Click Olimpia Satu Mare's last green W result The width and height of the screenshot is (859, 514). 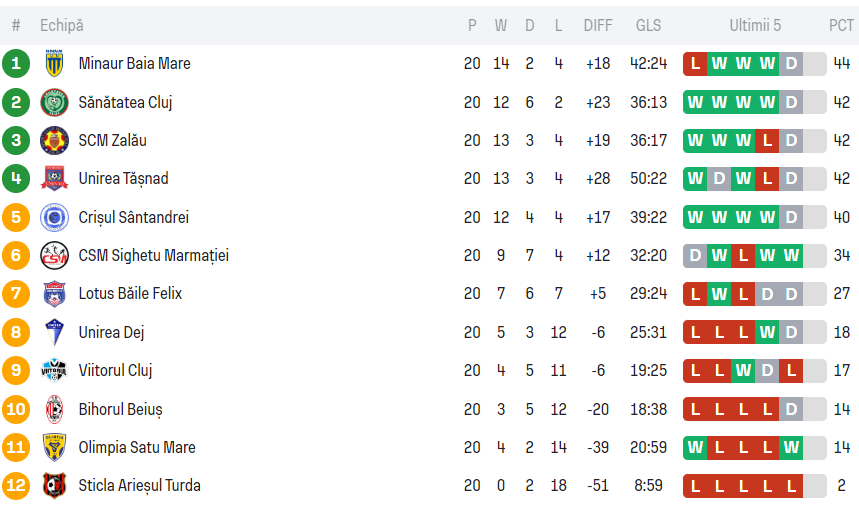[791, 447]
